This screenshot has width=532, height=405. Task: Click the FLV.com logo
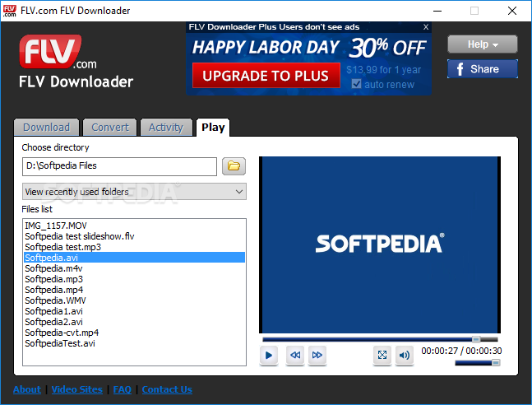click(58, 52)
